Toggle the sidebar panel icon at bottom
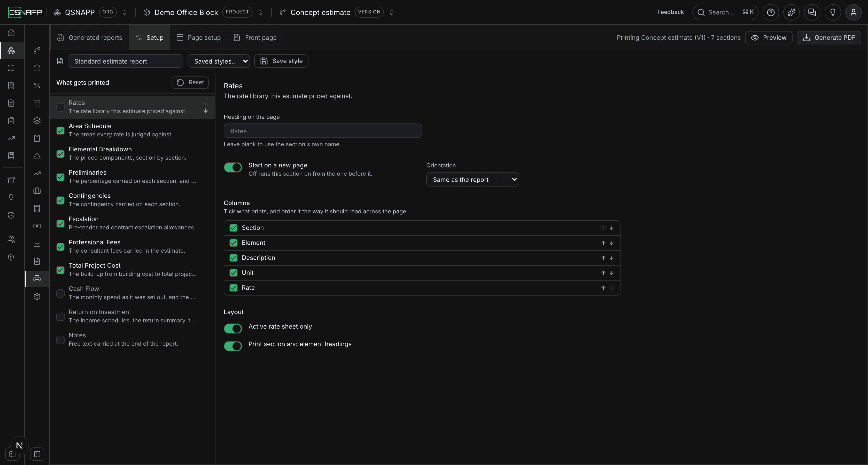Screen dimensions: 868x465 coord(37,454)
